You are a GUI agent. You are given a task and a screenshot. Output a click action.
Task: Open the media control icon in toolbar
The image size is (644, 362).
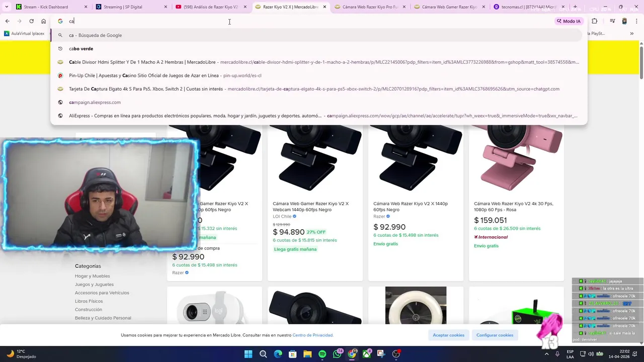click(x=612, y=21)
